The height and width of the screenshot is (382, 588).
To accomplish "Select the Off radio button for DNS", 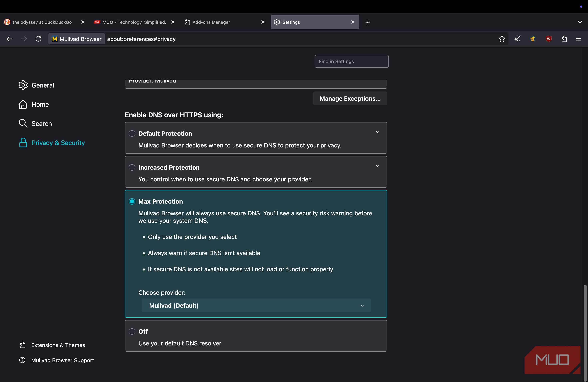I will pyautogui.click(x=132, y=331).
